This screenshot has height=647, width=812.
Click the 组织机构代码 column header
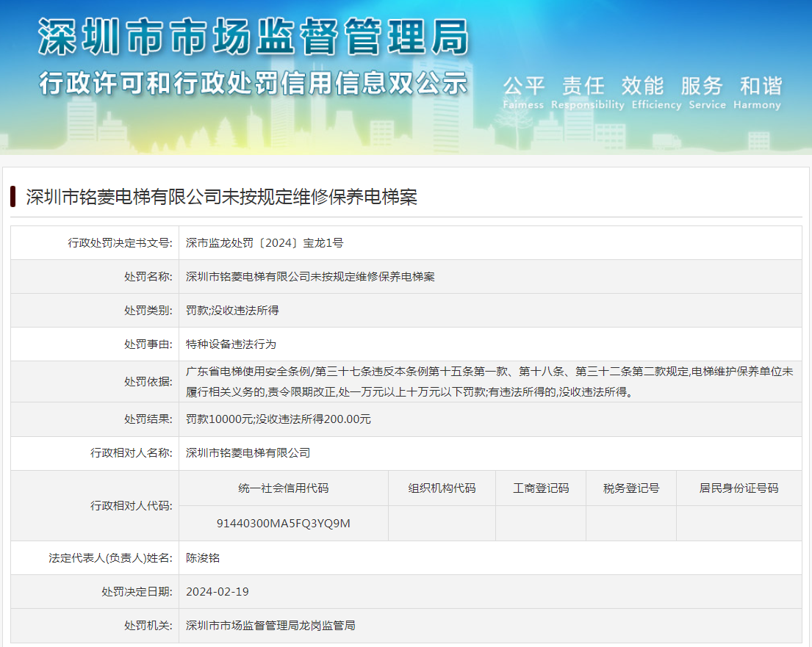(442, 488)
